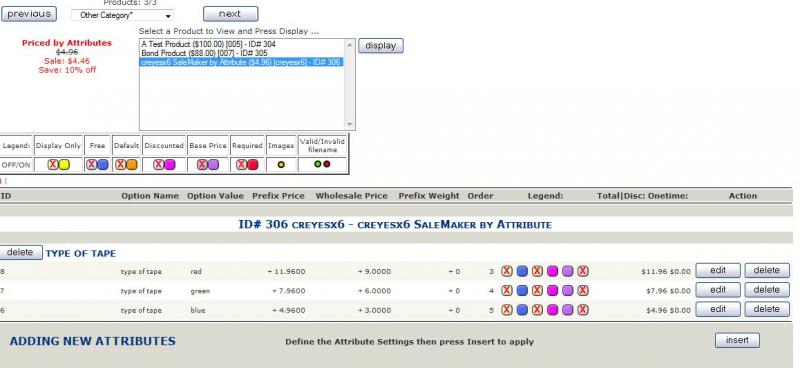The image size is (800, 368).
Task: Toggle Display Only flag for red option
Action: (506, 271)
